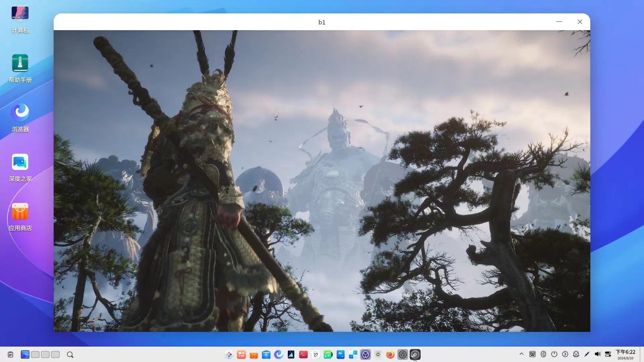Image resolution: width=644 pixels, height=362 pixels.
Task: Open the quick settings toggles panel
Action: [608, 354]
